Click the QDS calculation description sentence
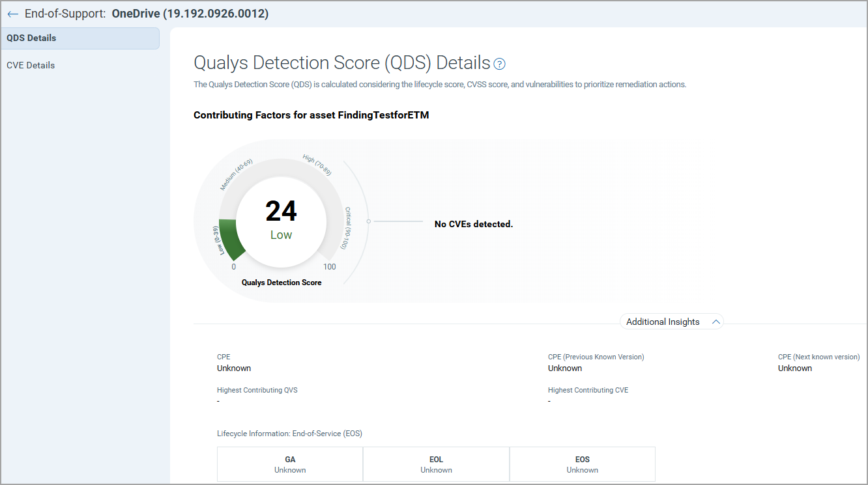868x485 pixels. [x=440, y=85]
